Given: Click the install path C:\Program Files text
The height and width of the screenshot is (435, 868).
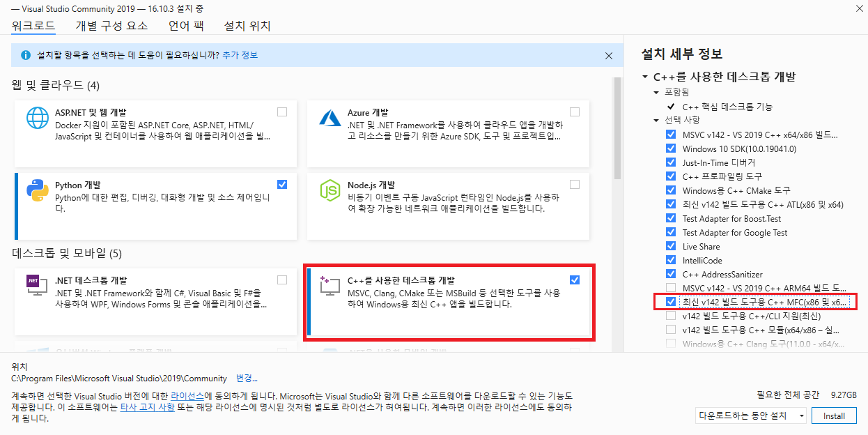Looking at the screenshot, I should [119, 378].
